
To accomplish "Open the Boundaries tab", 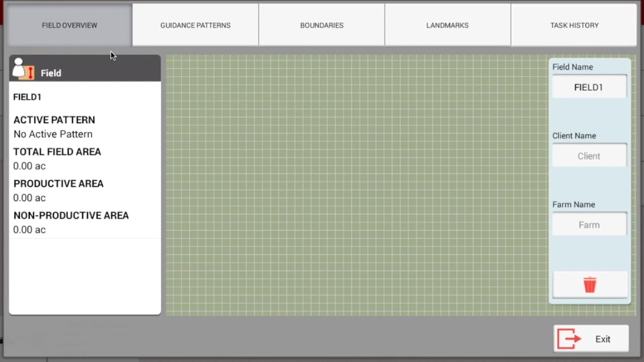I will tap(322, 25).
